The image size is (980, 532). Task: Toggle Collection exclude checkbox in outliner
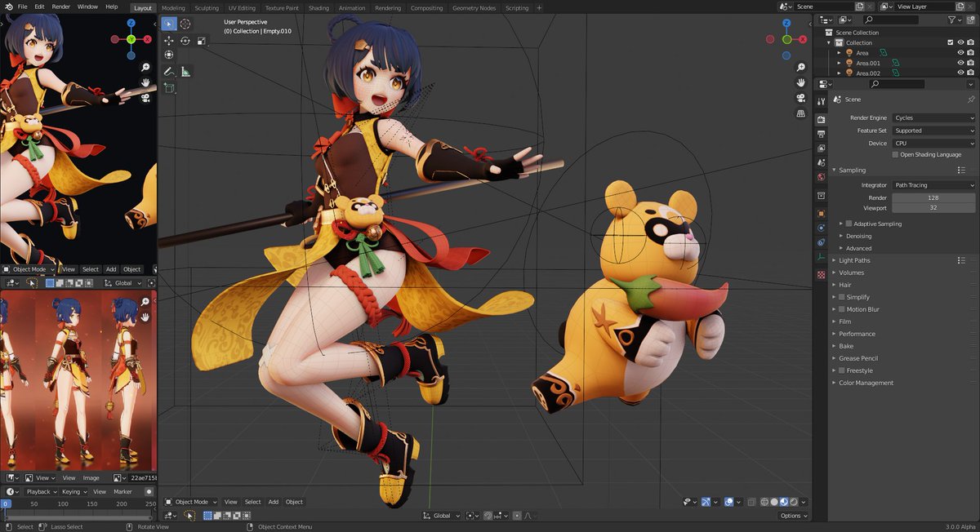click(950, 42)
